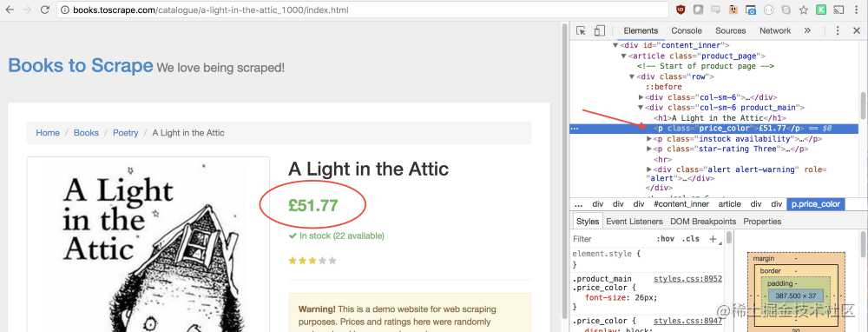The height and width of the screenshot is (332, 868).
Task: Click the browser forward arrow
Action: (x=27, y=10)
